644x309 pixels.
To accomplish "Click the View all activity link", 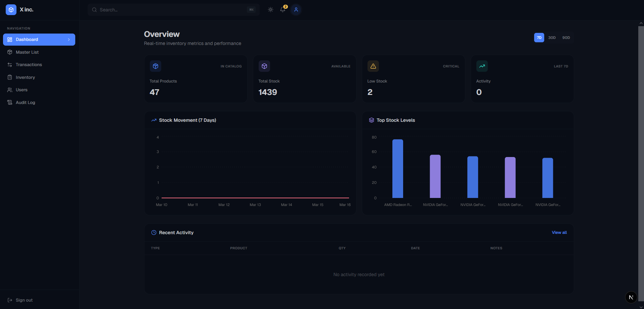I will coord(559,233).
